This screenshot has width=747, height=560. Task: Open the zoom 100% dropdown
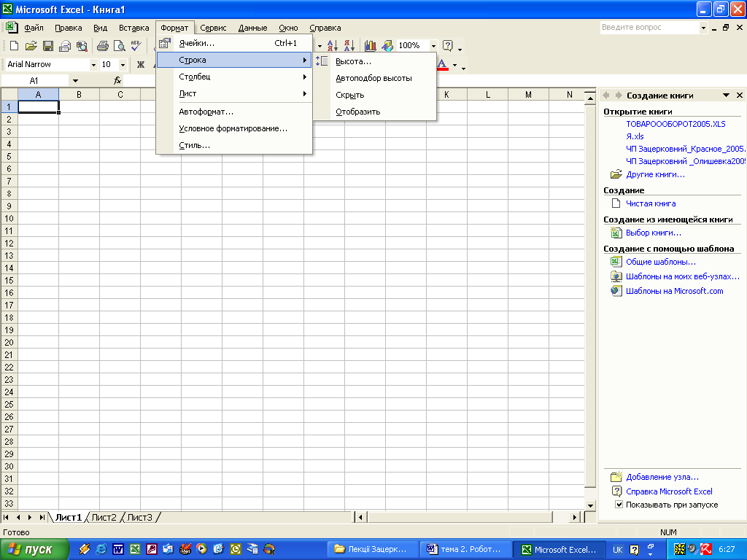433,46
